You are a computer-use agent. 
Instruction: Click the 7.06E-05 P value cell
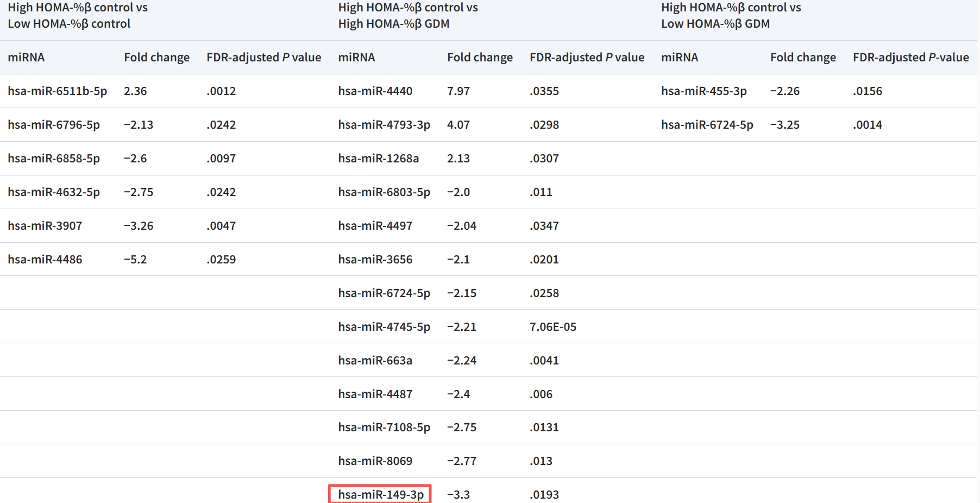[x=552, y=327]
